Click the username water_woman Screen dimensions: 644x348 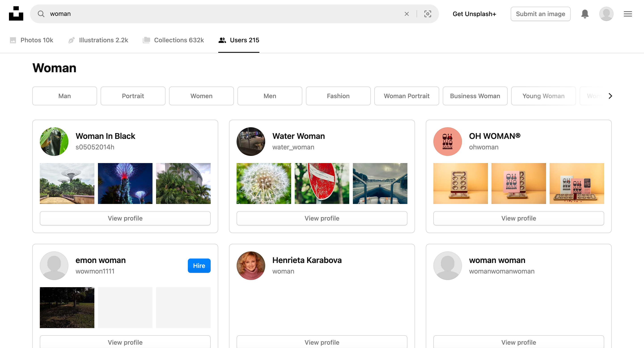tap(293, 147)
